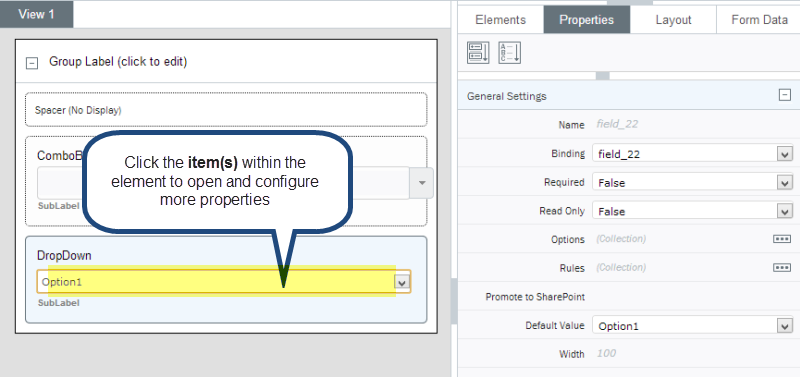Expand the DropDown Option1 arrow

pos(402,282)
